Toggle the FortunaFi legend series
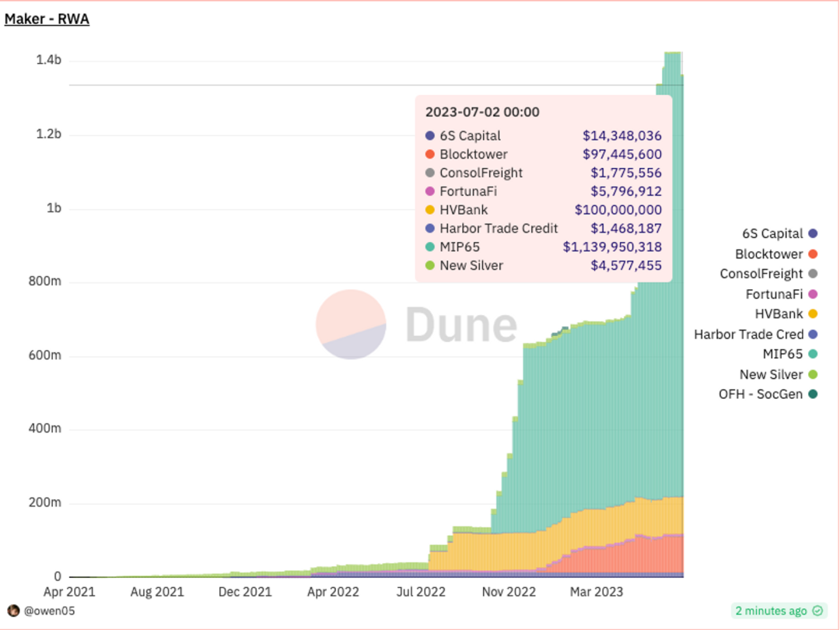 (782, 294)
